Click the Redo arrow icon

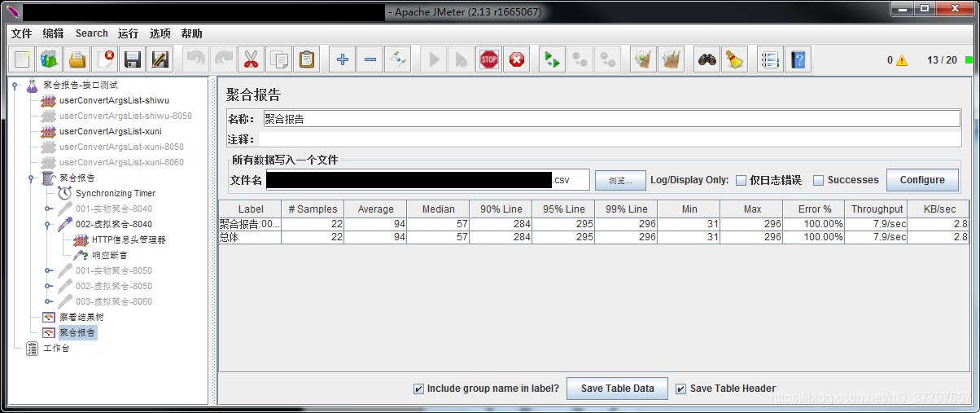coord(223,59)
